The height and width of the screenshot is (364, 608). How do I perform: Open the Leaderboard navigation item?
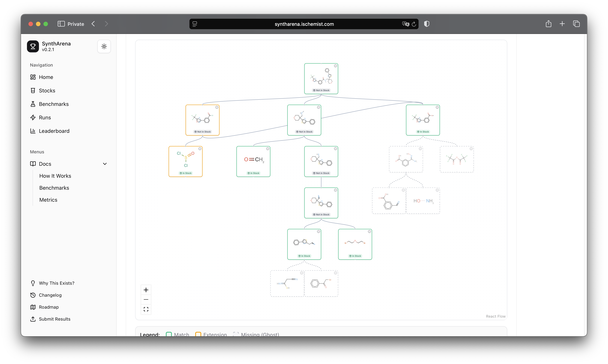tap(54, 131)
